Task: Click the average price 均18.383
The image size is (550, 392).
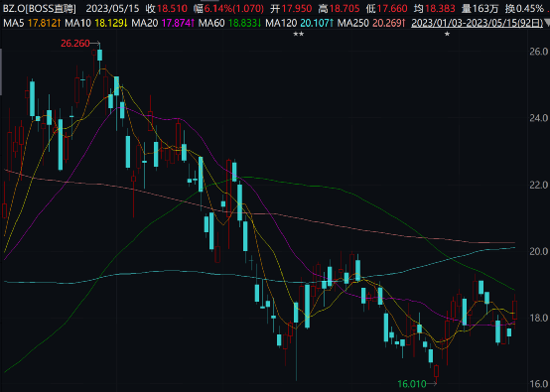Action: click(x=434, y=8)
